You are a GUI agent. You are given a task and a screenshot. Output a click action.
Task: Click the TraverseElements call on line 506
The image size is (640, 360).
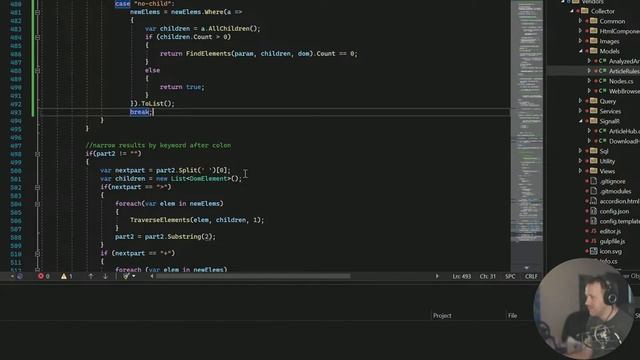coord(197,220)
